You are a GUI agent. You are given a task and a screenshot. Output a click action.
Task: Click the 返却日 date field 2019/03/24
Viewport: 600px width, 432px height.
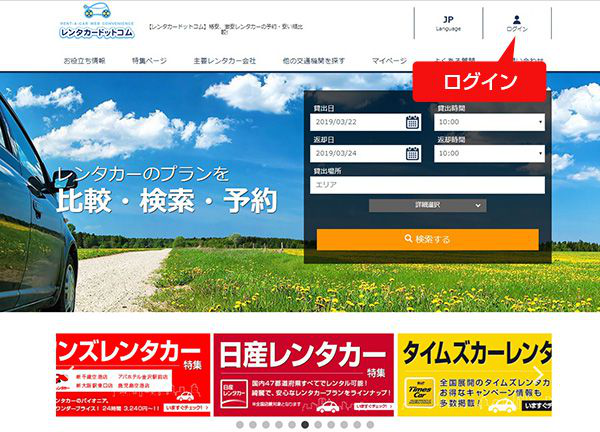coord(365,153)
